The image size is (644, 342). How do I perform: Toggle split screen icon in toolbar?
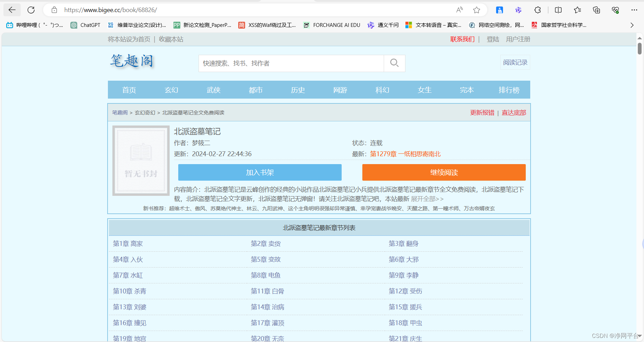tap(558, 10)
